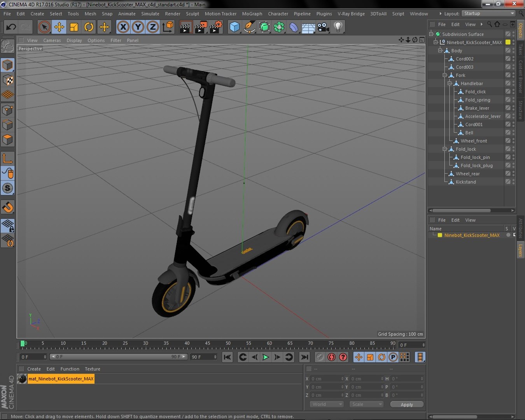Render the active view
Screen dimensions: 525x420
point(186,27)
